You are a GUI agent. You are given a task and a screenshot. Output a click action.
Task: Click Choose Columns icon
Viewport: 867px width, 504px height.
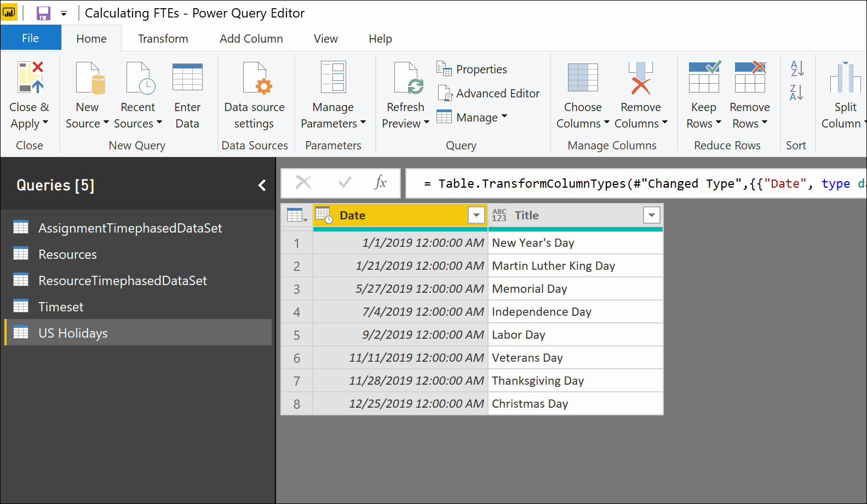point(583,77)
